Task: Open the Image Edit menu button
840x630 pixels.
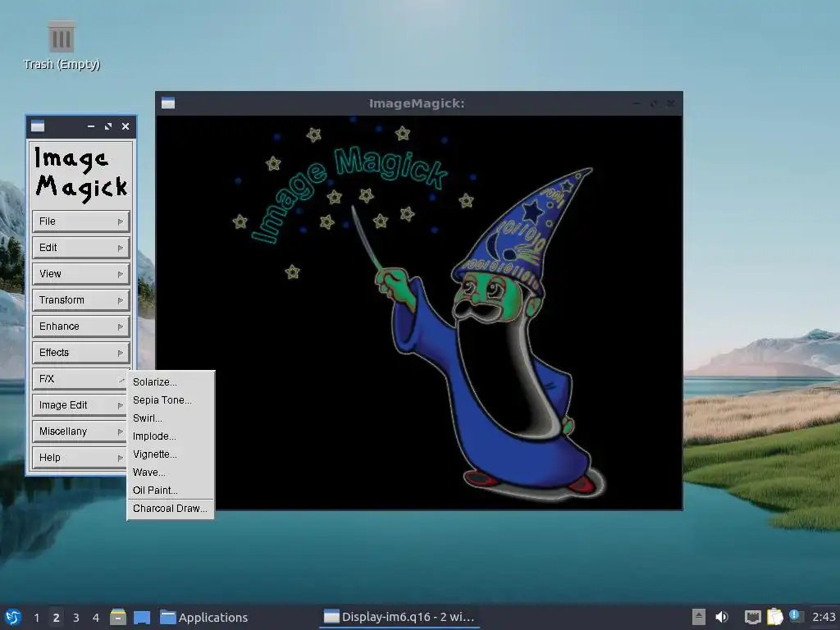Action: [81, 405]
